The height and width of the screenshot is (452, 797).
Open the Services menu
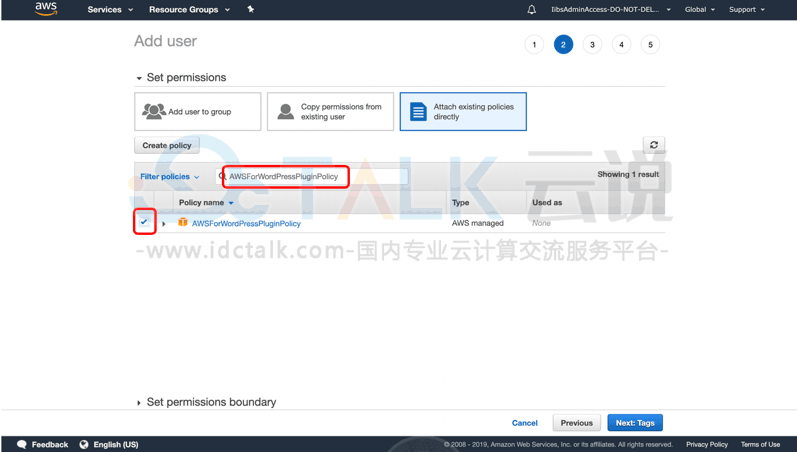coord(110,10)
